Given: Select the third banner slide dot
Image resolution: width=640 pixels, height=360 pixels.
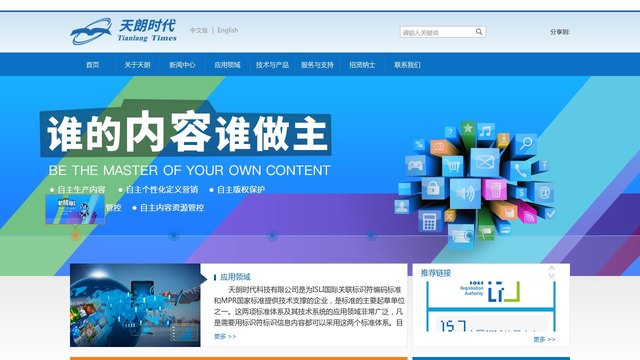Looking at the screenshot, I should pos(272,236).
